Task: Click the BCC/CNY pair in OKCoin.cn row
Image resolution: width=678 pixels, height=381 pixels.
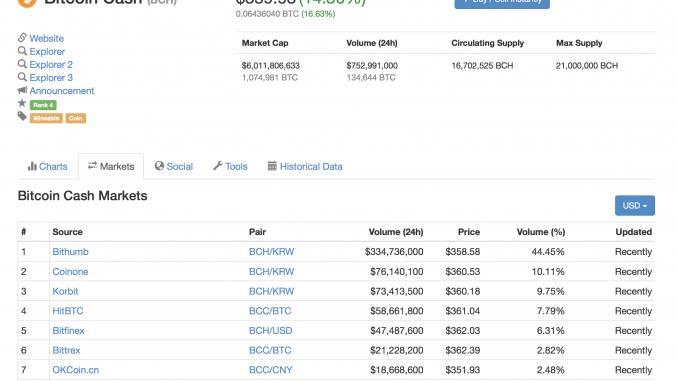Action: pyautogui.click(x=271, y=370)
